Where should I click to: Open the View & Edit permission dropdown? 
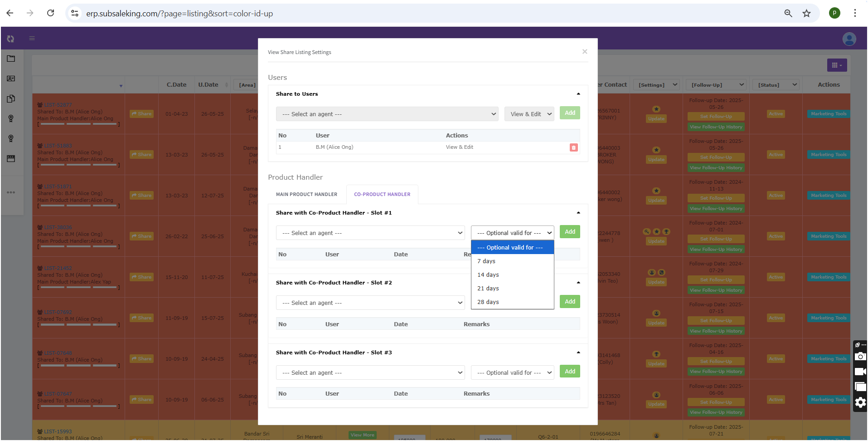coord(529,114)
